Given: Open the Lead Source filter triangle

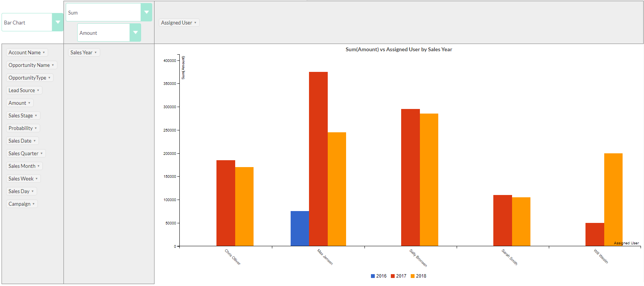Looking at the screenshot, I should [38, 91].
